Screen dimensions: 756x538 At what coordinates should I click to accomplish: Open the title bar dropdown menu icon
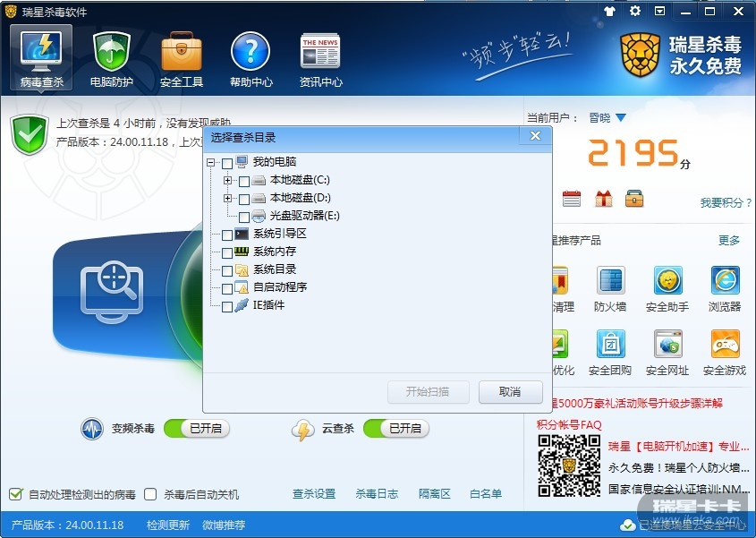point(659,11)
